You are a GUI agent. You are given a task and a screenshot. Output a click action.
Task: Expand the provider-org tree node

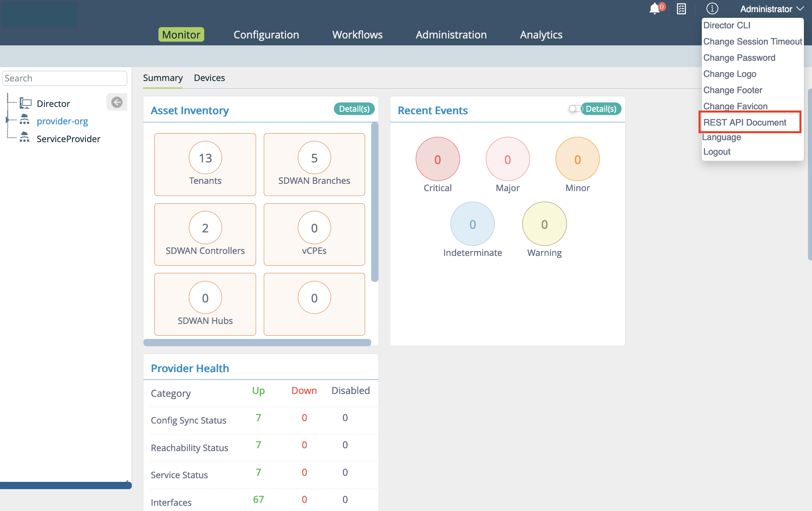point(7,120)
